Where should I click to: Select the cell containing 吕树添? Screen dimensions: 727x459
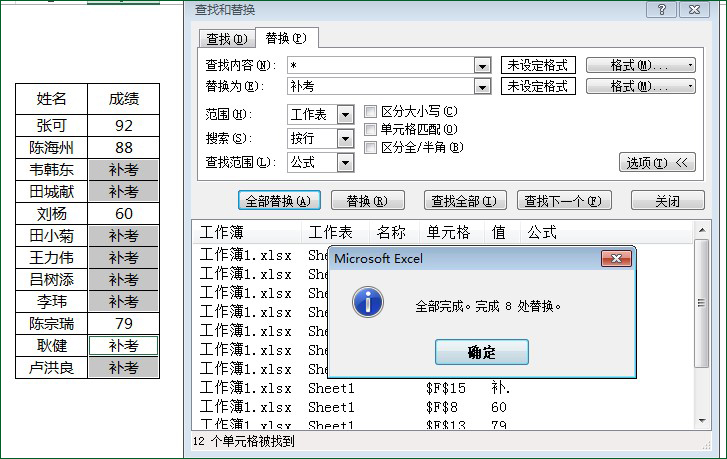pyautogui.click(x=51, y=280)
